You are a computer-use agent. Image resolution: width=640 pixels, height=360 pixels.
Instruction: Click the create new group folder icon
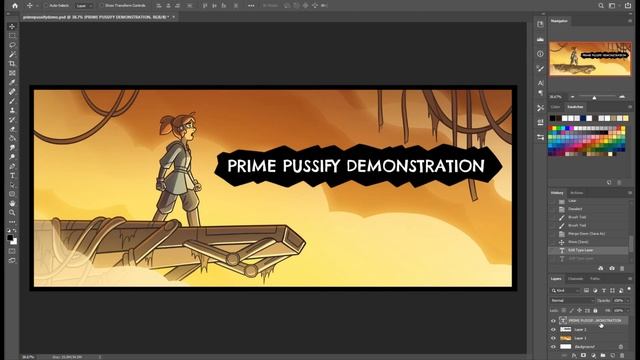pyautogui.click(x=603, y=356)
